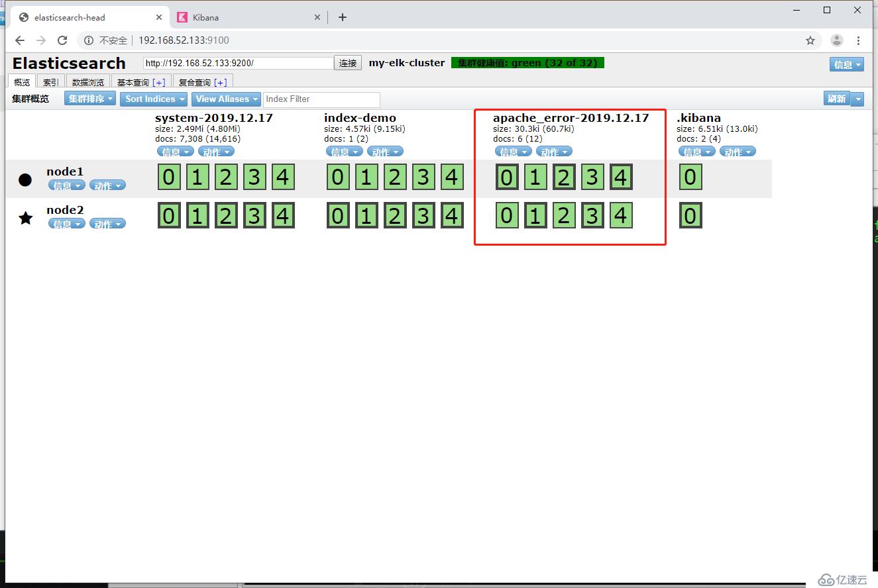The width and height of the screenshot is (878, 588).
Task: Select node1 shard 0 of .kibana
Action: pyautogui.click(x=690, y=177)
